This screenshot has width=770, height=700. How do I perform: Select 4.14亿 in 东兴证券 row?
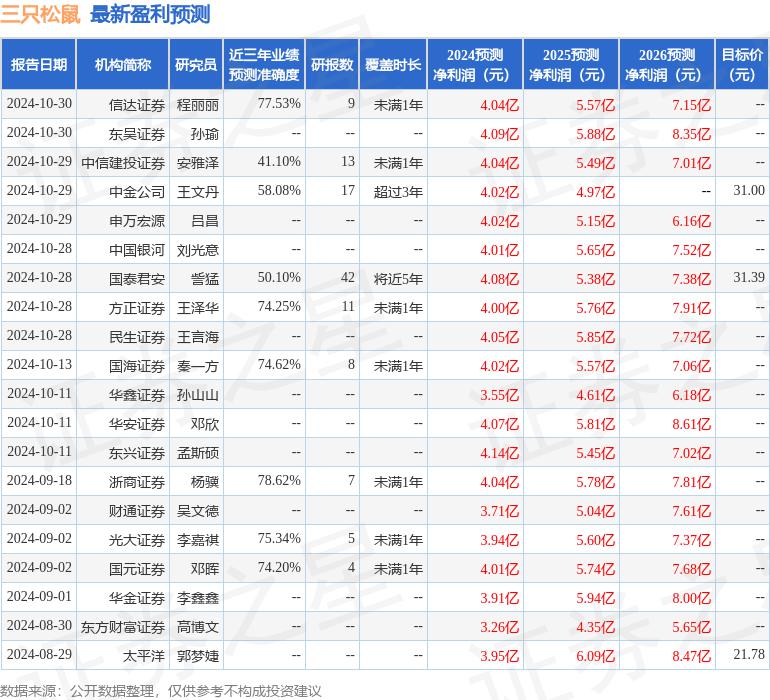pos(499,452)
